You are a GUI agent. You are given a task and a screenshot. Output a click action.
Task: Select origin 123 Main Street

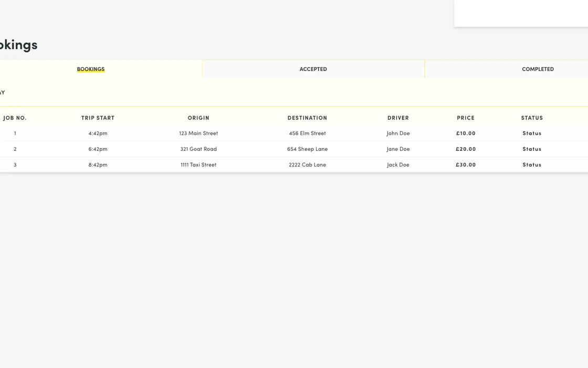point(198,134)
